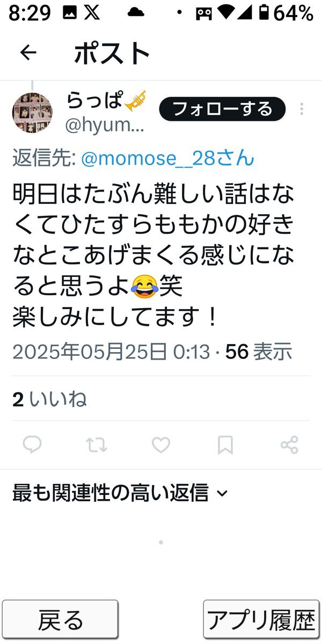
Task: Open アプリ履歴 recent apps
Action: (261, 620)
